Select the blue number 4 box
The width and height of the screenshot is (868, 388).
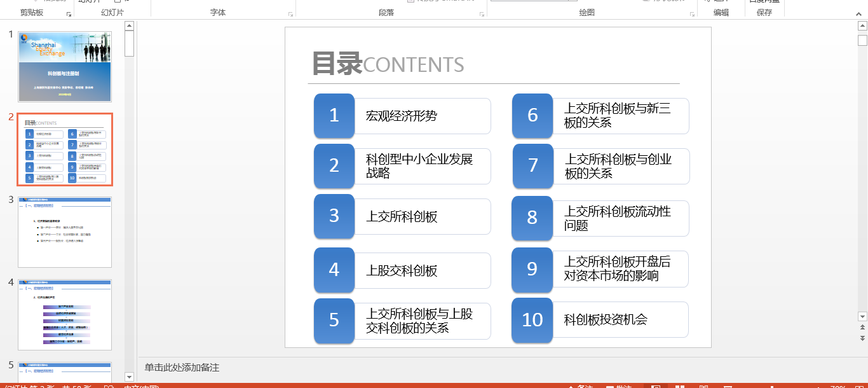(x=334, y=270)
